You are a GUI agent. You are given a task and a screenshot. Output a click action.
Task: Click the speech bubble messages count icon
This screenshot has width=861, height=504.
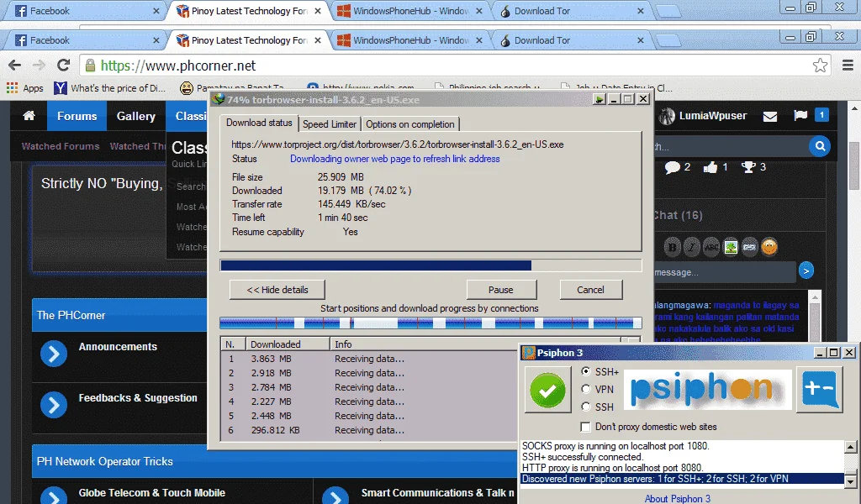coord(672,167)
